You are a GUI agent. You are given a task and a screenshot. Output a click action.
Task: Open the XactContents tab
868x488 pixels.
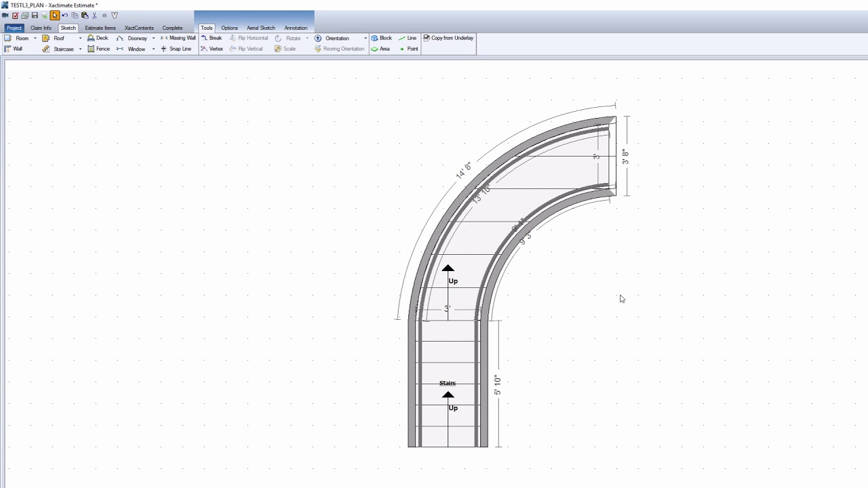pyautogui.click(x=139, y=28)
